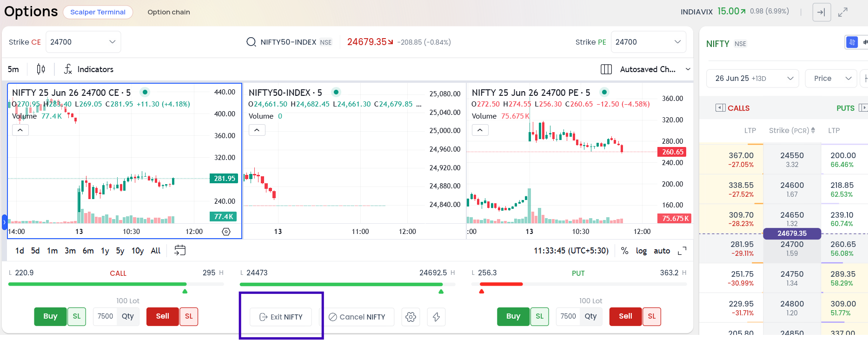Switch to the Option chain tab
This screenshot has width=868, height=340.
[x=169, y=12]
